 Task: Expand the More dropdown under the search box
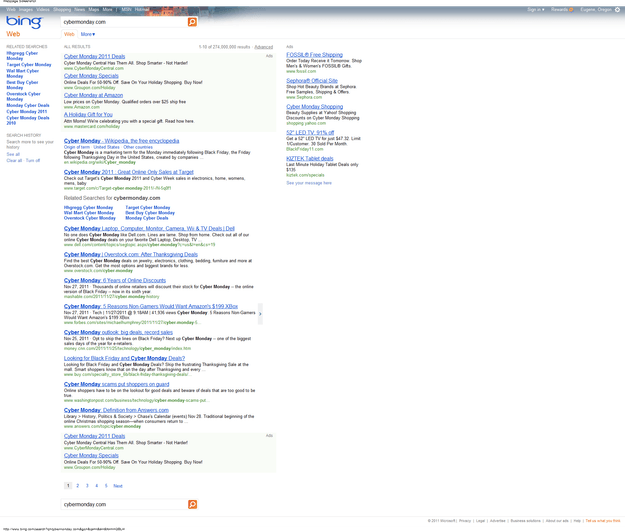88,34
